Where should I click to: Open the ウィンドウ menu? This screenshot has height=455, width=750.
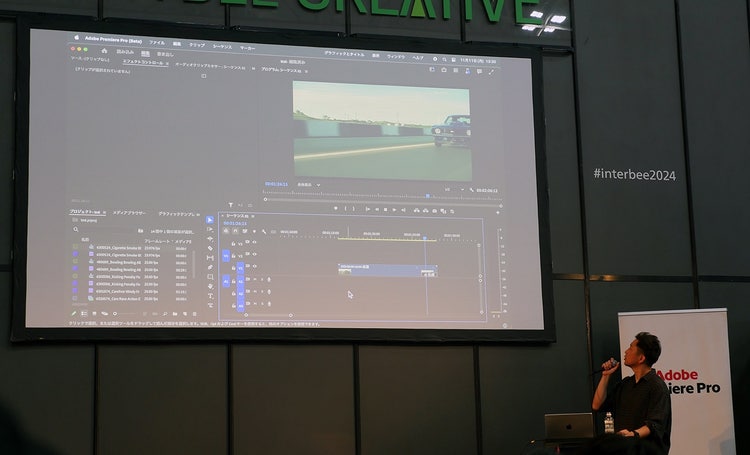396,56
